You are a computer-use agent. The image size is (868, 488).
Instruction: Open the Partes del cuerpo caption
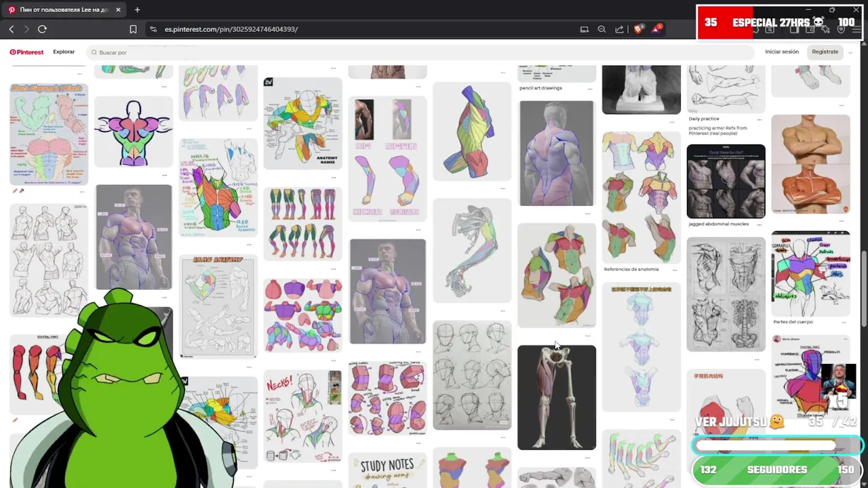tap(793, 322)
